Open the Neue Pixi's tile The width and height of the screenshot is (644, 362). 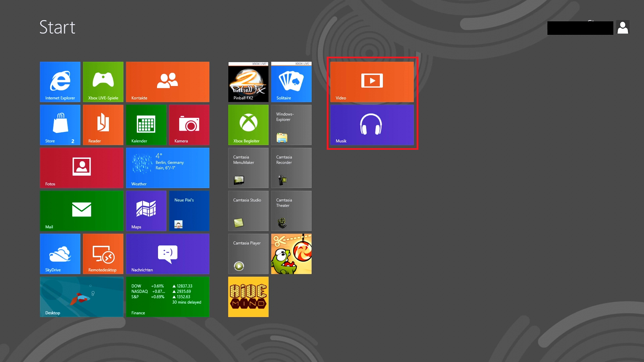[189, 211]
